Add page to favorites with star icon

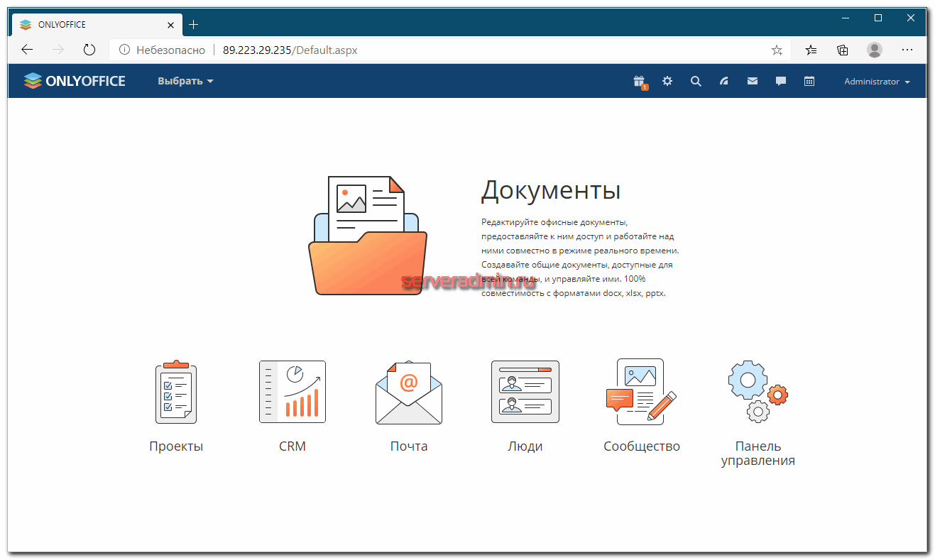point(777,50)
